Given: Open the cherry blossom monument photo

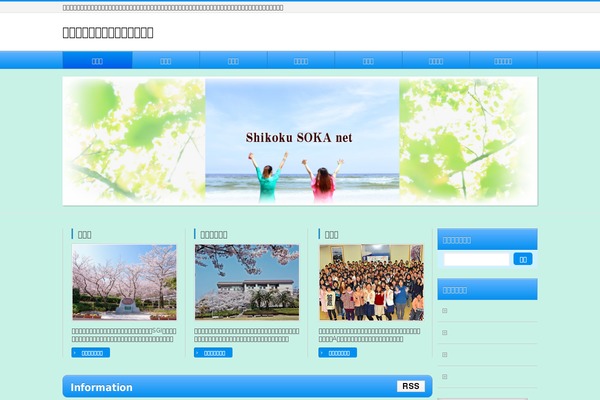Looking at the screenshot, I should pos(124,282).
